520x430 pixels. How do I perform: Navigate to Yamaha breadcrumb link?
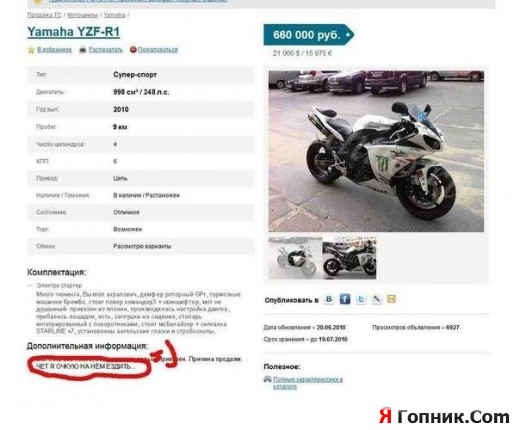(114, 15)
